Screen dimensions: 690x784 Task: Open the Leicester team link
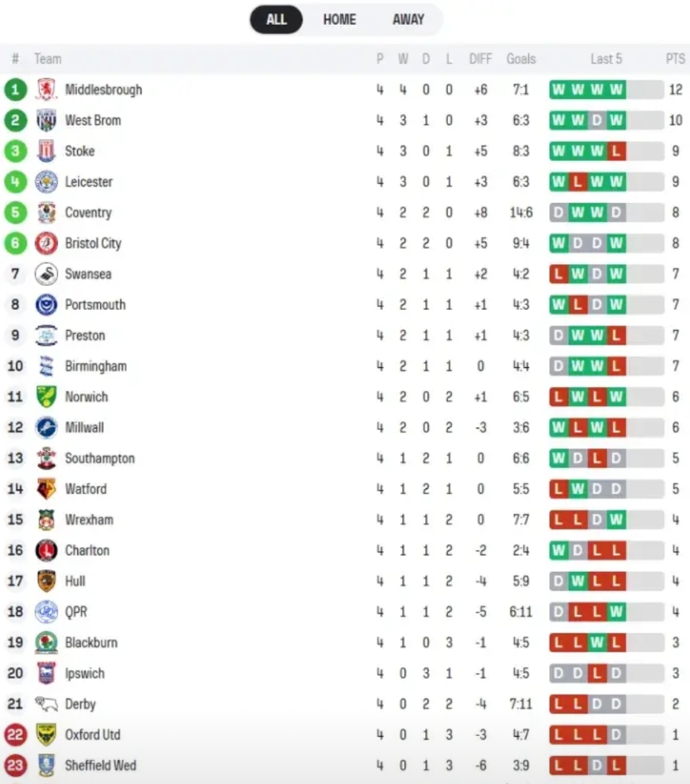pyautogui.click(x=89, y=181)
